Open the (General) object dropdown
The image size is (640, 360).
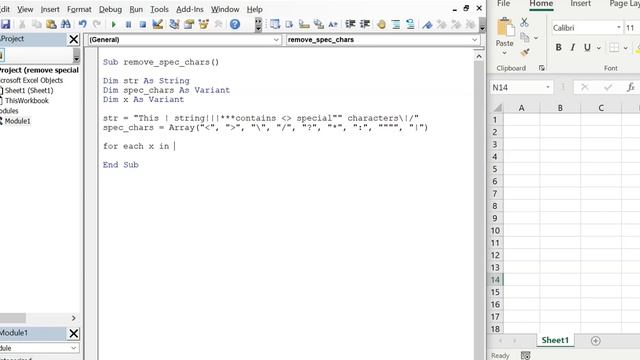click(x=276, y=40)
